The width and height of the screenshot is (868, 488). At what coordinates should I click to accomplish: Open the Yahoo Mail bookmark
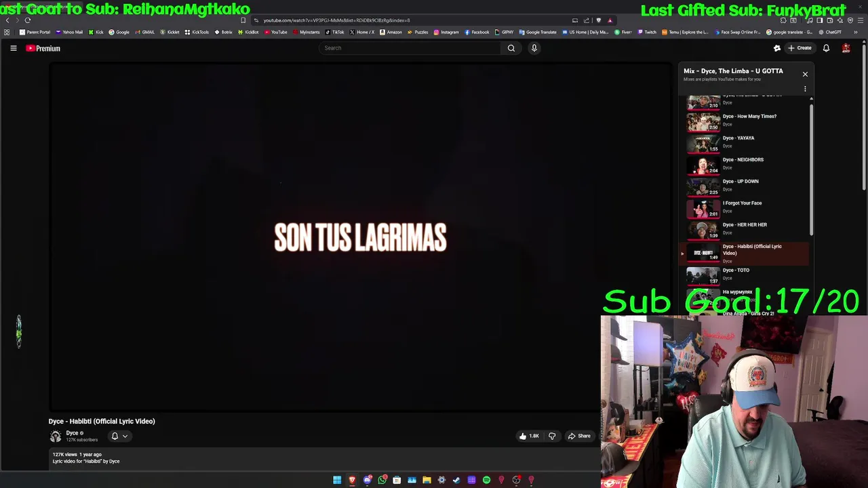point(70,32)
